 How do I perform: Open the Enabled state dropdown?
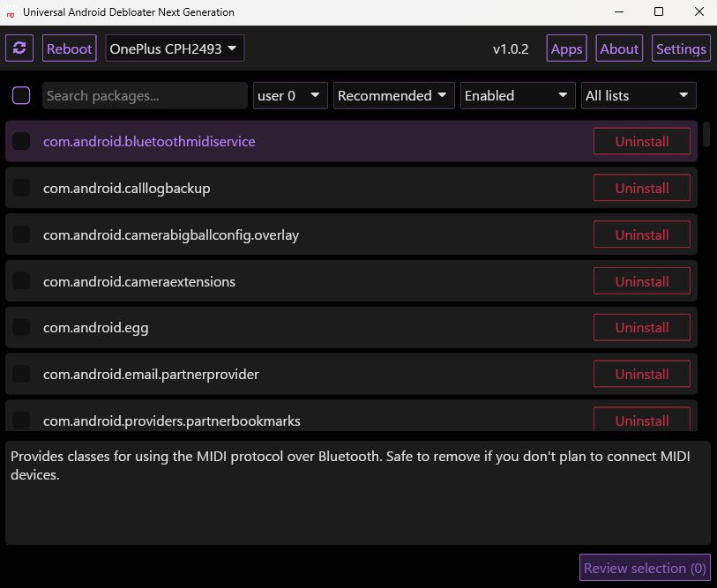tap(517, 95)
